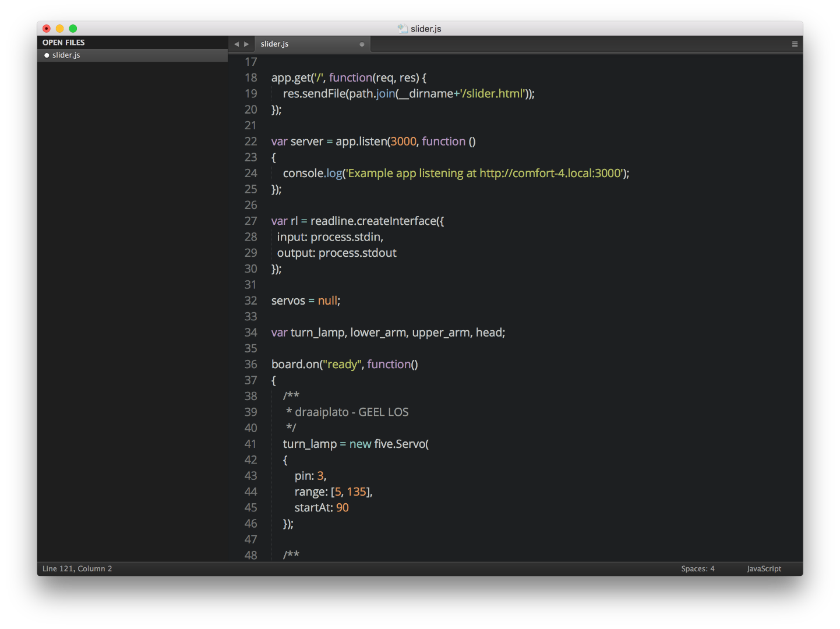The width and height of the screenshot is (840, 629).
Task: Fold the block at gutter line 37
Action: (264, 380)
